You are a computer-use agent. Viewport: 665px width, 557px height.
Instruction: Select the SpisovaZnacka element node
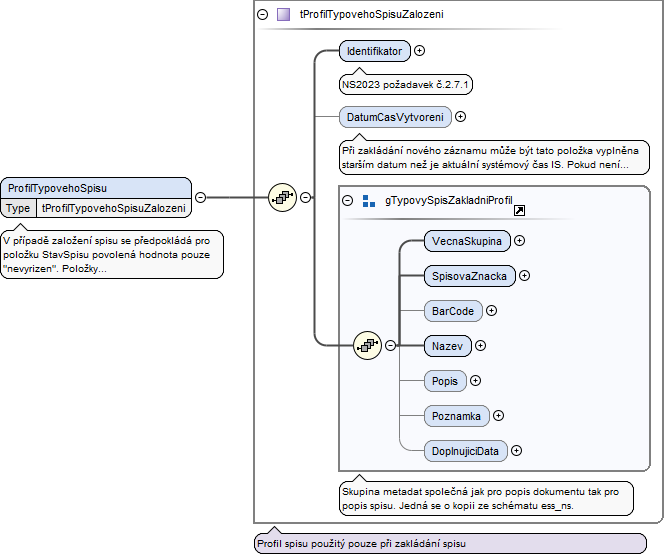470,276
